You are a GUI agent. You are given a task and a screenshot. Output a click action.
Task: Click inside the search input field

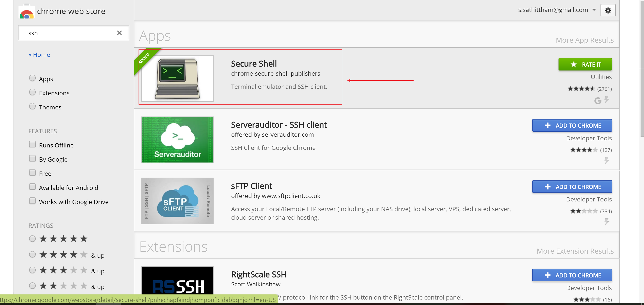68,33
